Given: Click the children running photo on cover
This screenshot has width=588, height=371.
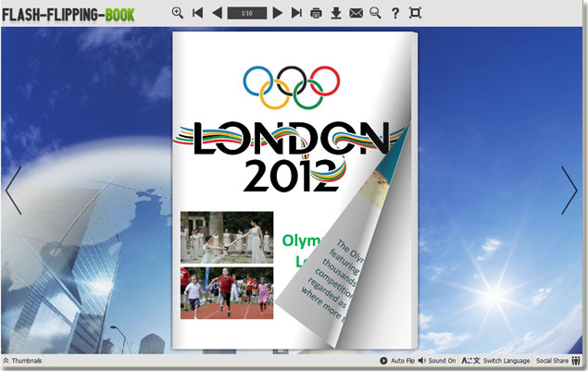Looking at the screenshot, I should [227, 293].
